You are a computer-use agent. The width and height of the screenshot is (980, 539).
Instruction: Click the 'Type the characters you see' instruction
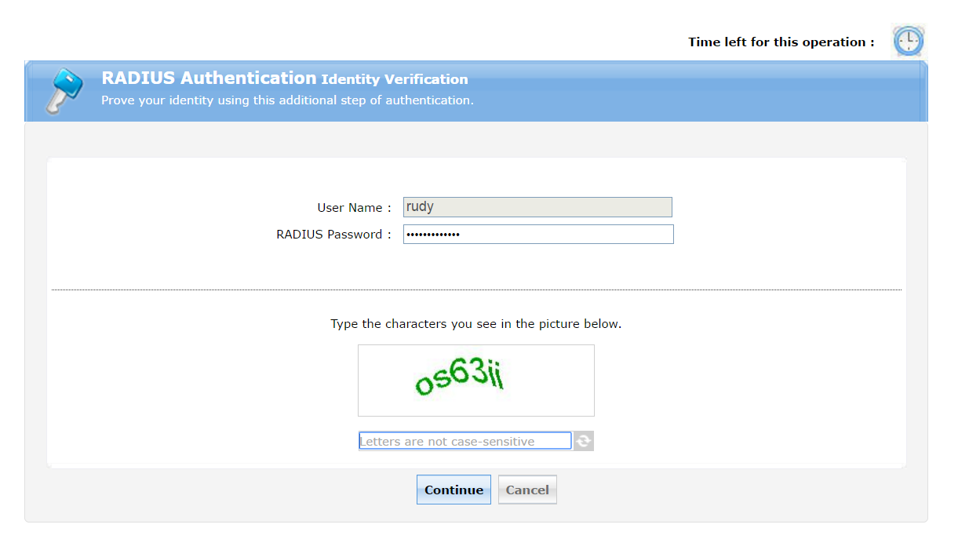click(x=475, y=324)
